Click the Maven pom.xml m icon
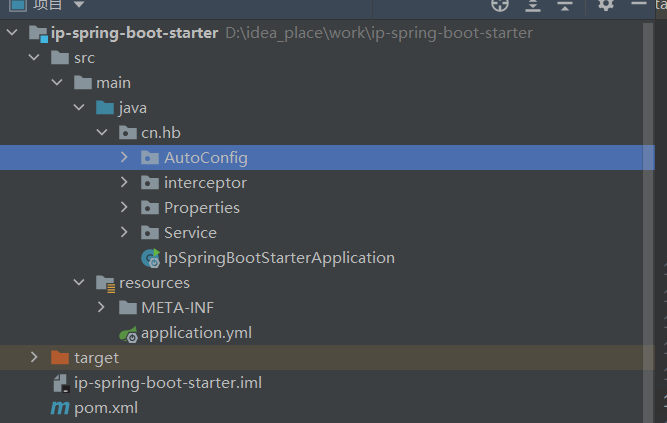The width and height of the screenshot is (667, 423). [x=60, y=408]
